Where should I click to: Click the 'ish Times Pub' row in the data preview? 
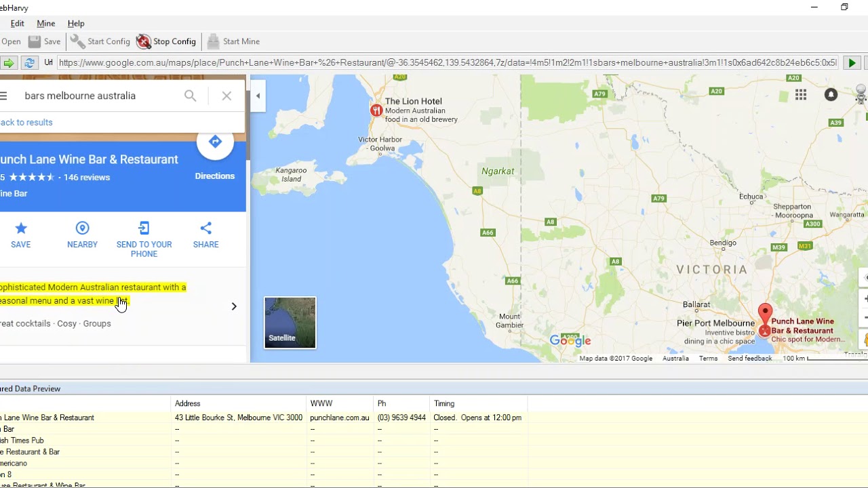85,441
